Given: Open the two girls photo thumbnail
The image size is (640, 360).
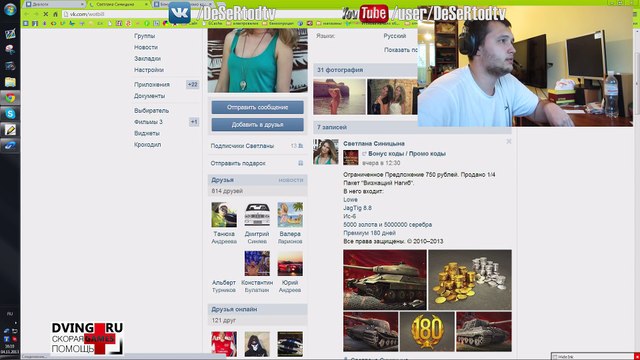Looking at the screenshot, I should pyautogui.click(x=392, y=97).
